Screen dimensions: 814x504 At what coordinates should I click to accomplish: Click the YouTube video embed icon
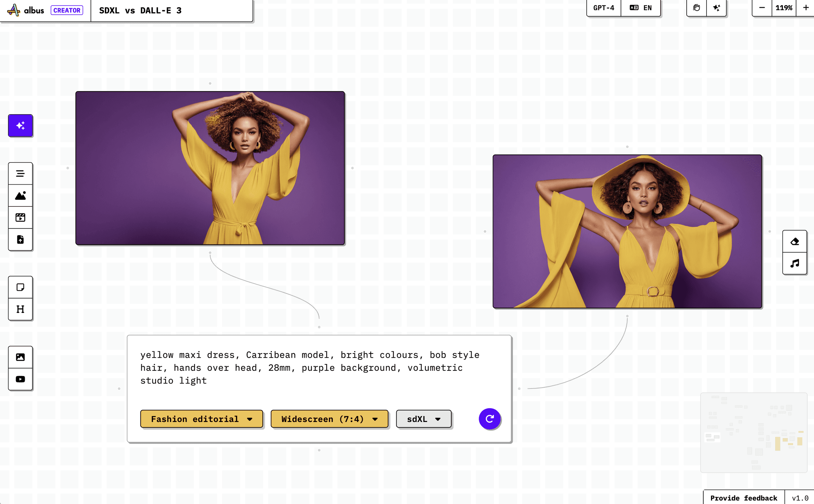coord(20,379)
